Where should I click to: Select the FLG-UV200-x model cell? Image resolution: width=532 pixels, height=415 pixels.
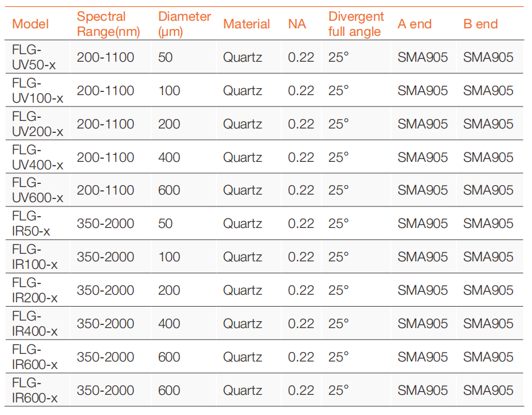[x=38, y=124]
